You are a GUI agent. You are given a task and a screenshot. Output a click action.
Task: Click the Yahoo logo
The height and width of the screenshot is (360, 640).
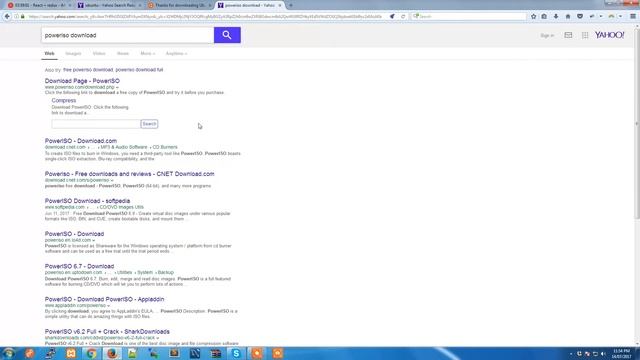coord(609,35)
